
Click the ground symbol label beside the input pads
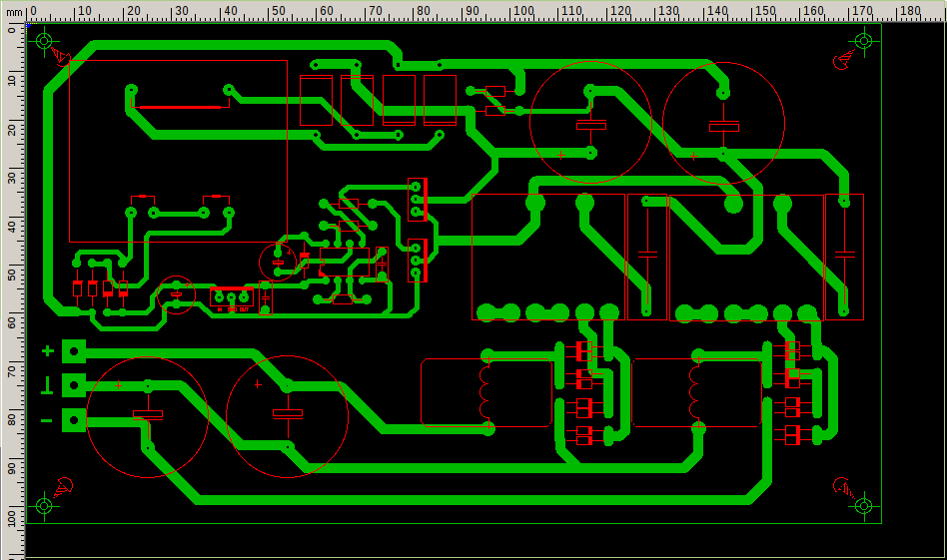coord(47,385)
